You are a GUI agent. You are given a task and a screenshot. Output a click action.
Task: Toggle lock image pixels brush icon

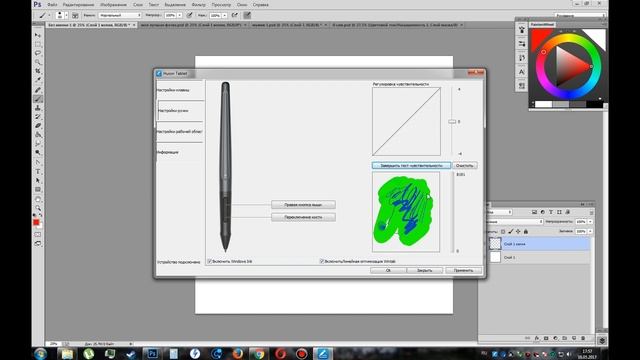pos(511,231)
